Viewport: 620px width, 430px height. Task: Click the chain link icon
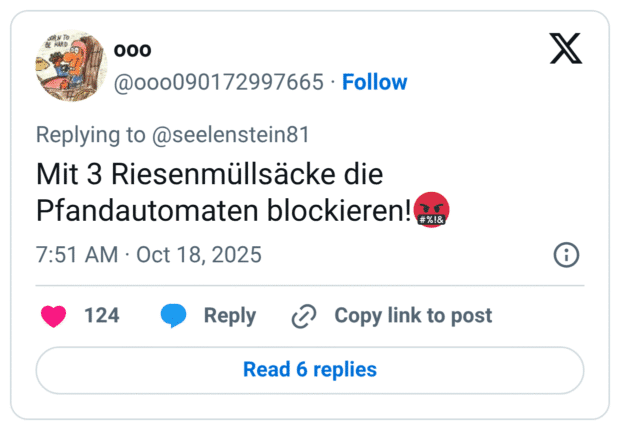pyautogui.click(x=303, y=317)
